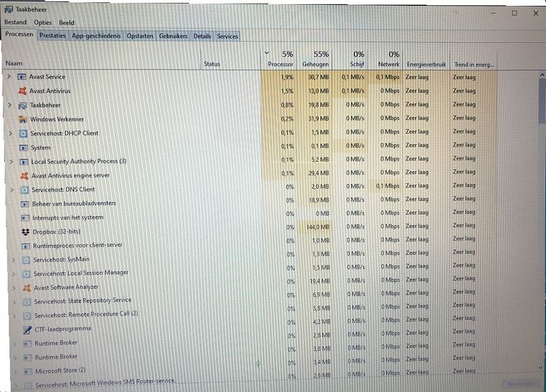Click the Servicehost: DHCP Client gear icon

[x=23, y=133]
